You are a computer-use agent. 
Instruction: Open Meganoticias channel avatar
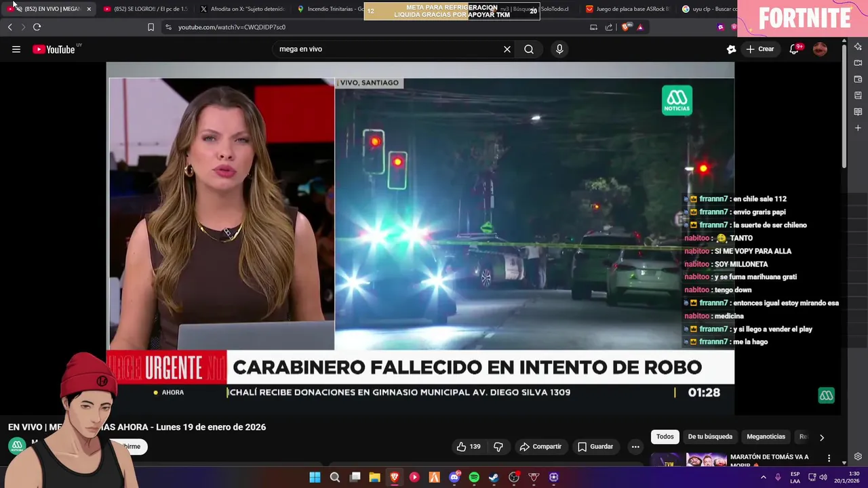17,446
